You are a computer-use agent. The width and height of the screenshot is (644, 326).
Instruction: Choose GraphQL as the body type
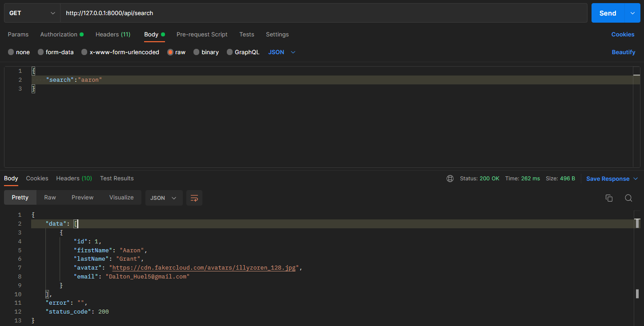[243, 52]
